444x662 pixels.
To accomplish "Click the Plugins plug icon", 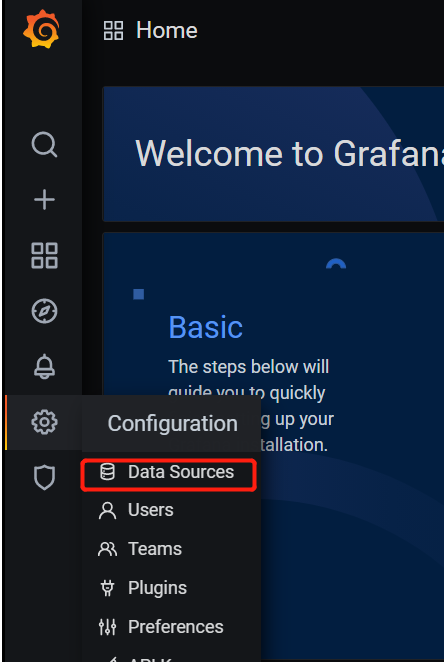I will point(107,588).
